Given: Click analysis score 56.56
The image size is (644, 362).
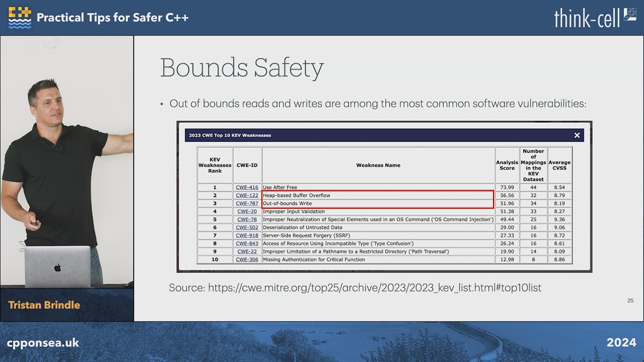Looking at the screenshot, I should pyautogui.click(x=507, y=196).
